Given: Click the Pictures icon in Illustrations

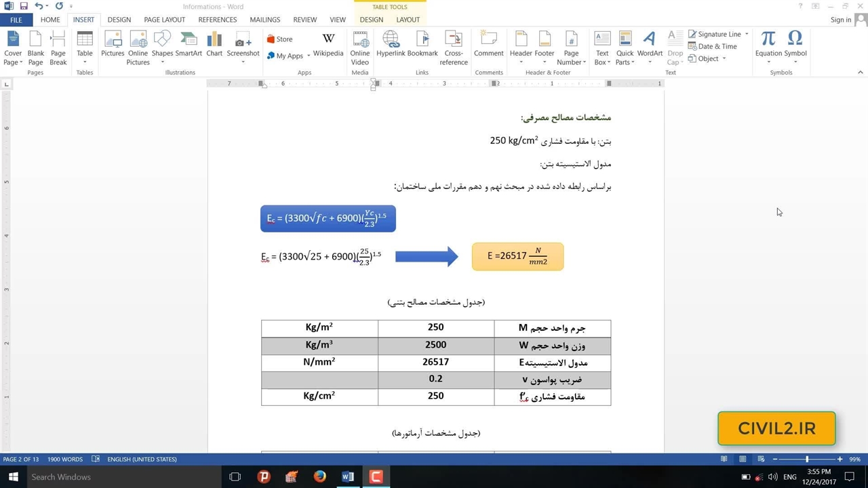Looking at the screenshot, I should (x=113, y=46).
